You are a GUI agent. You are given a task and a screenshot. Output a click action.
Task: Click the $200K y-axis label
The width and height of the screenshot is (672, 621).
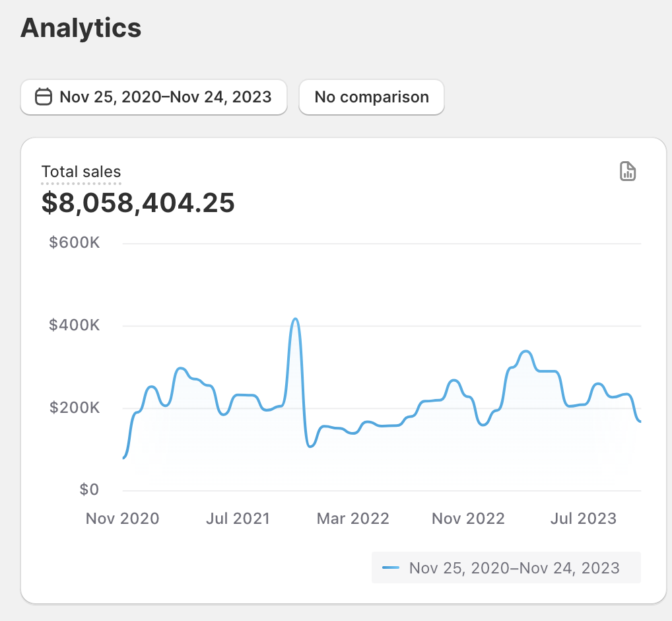(x=74, y=408)
